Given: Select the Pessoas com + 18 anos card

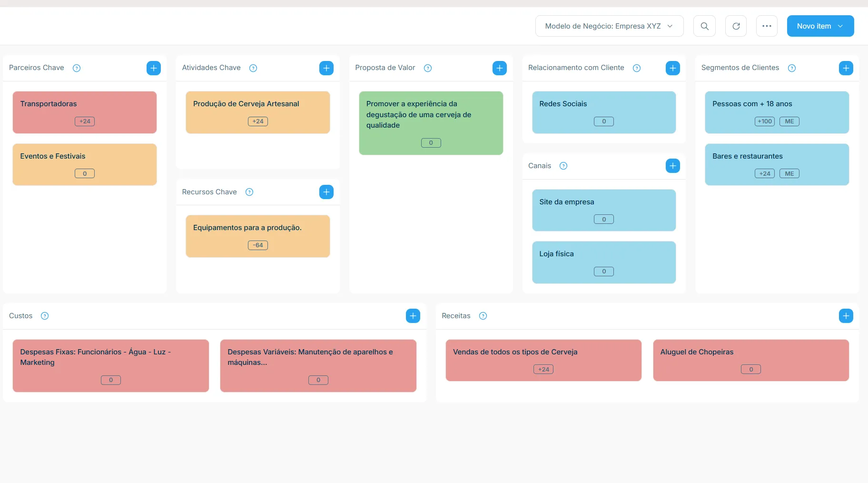Looking at the screenshot, I should tap(777, 112).
